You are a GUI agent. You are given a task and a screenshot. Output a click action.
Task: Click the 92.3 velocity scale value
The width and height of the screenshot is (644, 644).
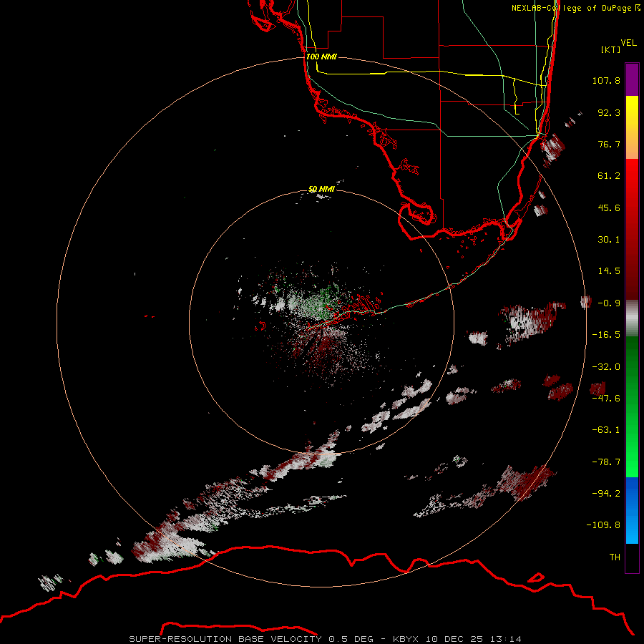tap(609, 112)
